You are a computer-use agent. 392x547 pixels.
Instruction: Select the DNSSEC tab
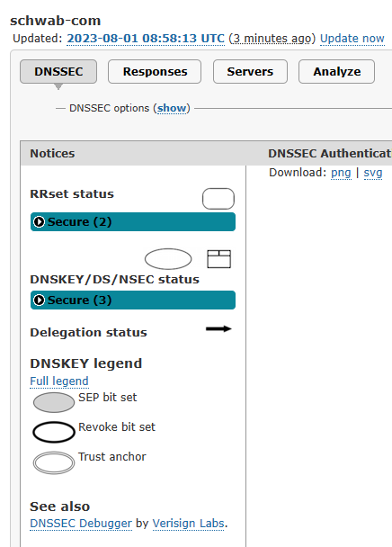click(x=58, y=71)
